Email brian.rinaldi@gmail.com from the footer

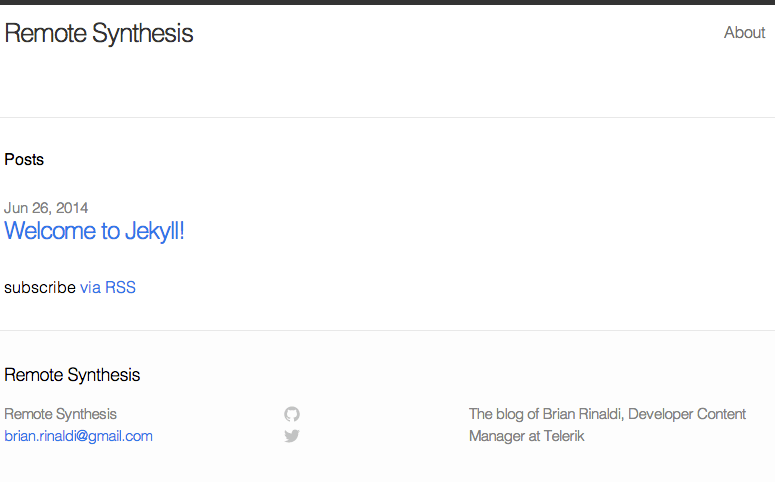click(x=79, y=436)
